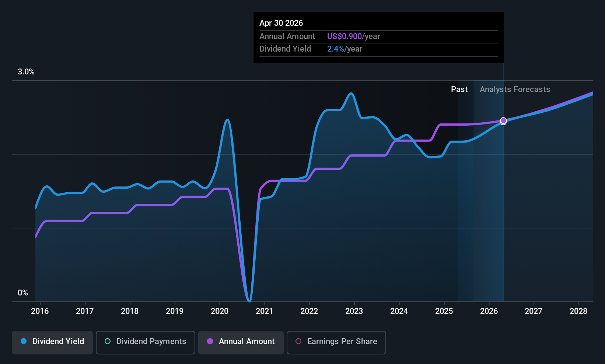
Task: Click the purple Annual Amount legend dot
Action: click(x=210, y=341)
